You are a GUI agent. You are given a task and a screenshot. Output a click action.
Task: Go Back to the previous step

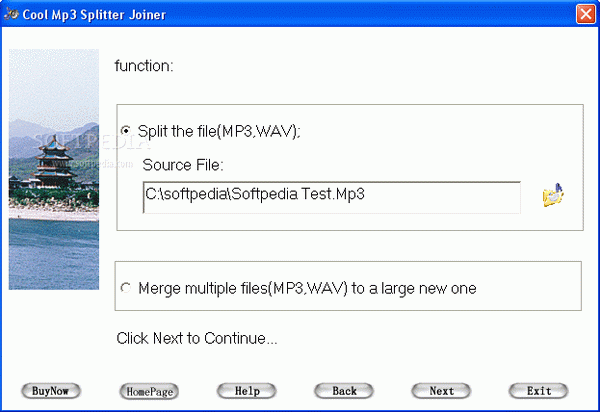click(x=344, y=391)
